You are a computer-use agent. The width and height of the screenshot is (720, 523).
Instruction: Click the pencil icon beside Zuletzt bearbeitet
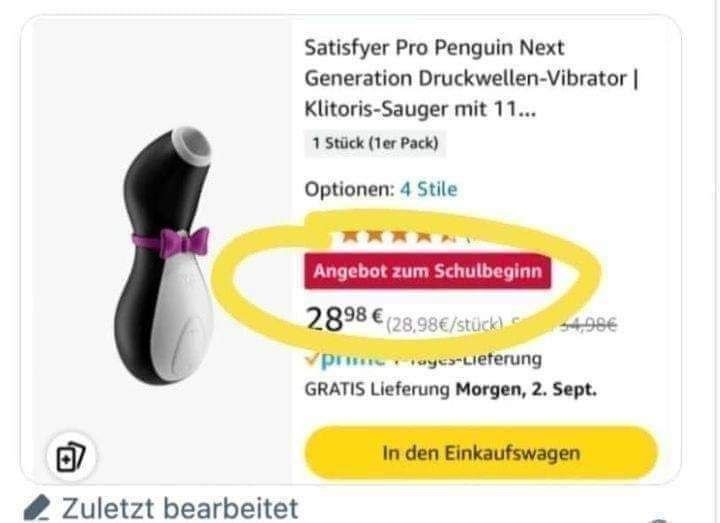click(37, 508)
